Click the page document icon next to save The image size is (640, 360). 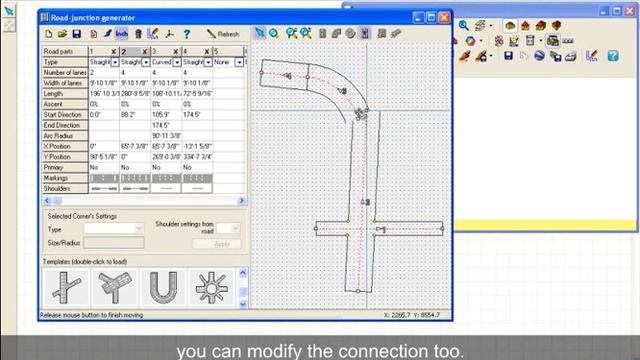pyautogui.click(x=94, y=34)
